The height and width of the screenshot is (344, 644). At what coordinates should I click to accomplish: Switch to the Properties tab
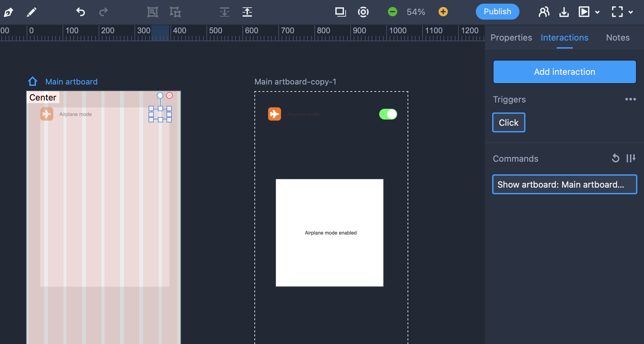[x=511, y=38]
